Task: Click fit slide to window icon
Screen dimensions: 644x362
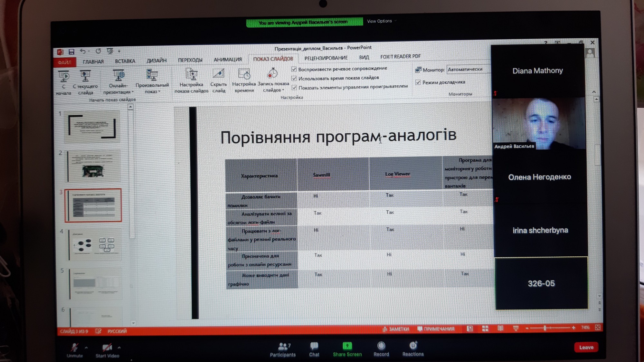Action: click(x=598, y=327)
